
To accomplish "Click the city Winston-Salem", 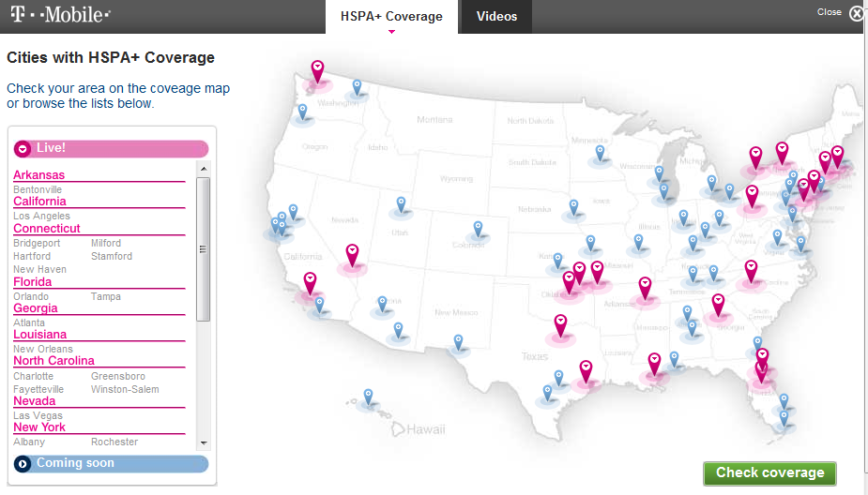I will [x=125, y=389].
